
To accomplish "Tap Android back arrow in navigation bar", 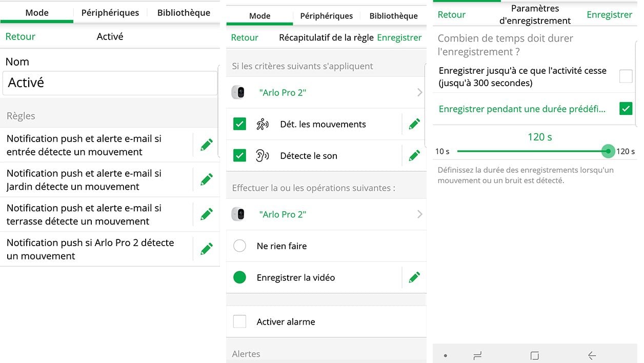I will pos(592,355).
